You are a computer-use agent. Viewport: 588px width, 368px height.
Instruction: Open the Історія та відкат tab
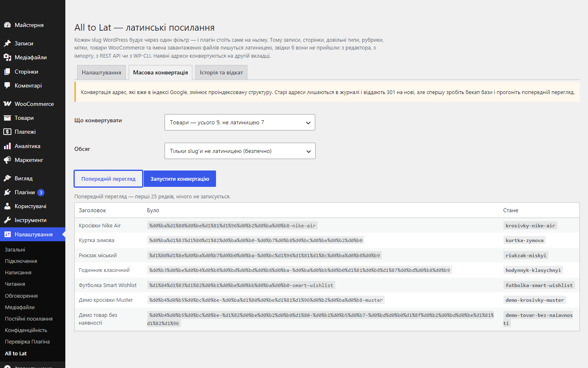pos(221,72)
